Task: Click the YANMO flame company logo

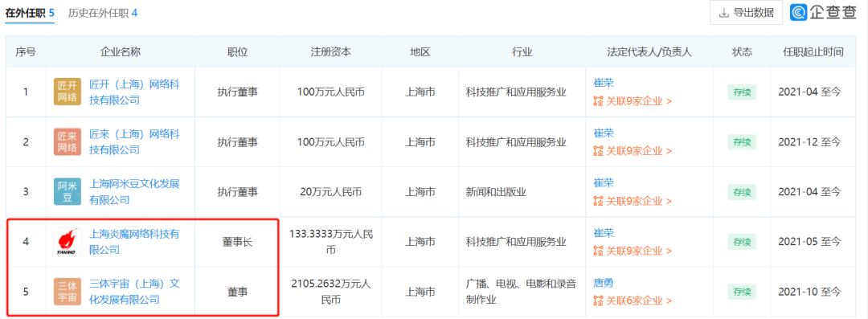Action: (68, 242)
